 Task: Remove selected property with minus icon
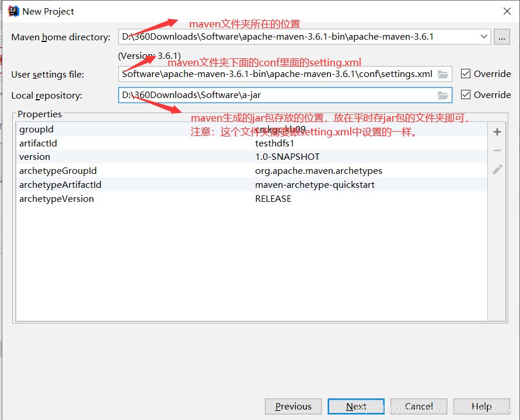(497, 150)
